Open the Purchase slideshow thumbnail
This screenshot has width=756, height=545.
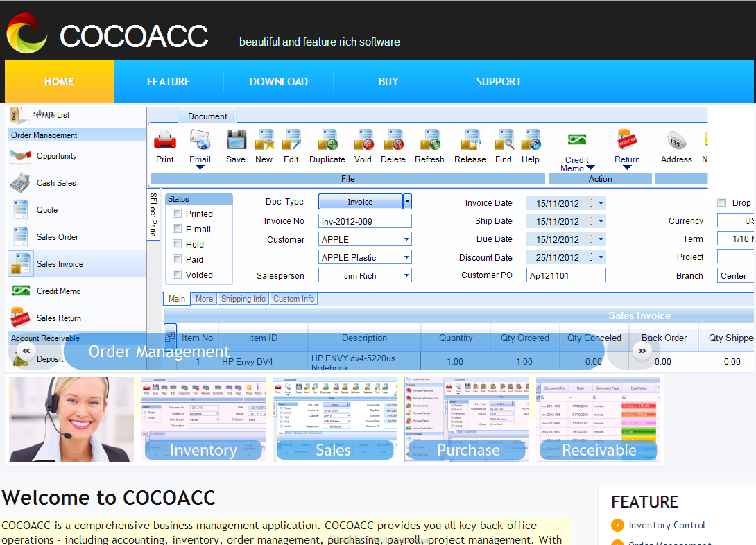pyautogui.click(x=467, y=419)
